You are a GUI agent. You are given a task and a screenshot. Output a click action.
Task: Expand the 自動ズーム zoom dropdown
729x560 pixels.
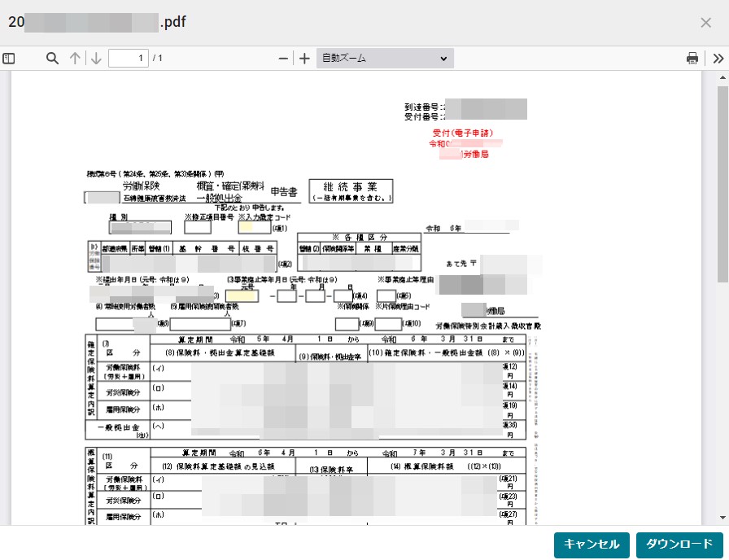pyautogui.click(x=385, y=59)
